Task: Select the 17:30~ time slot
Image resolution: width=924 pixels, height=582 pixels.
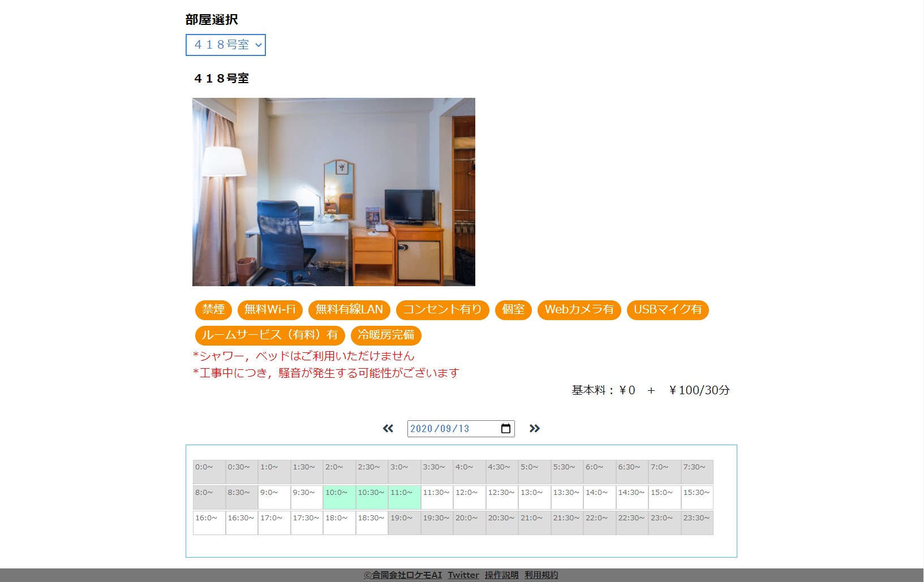Action: pyautogui.click(x=307, y=523)
